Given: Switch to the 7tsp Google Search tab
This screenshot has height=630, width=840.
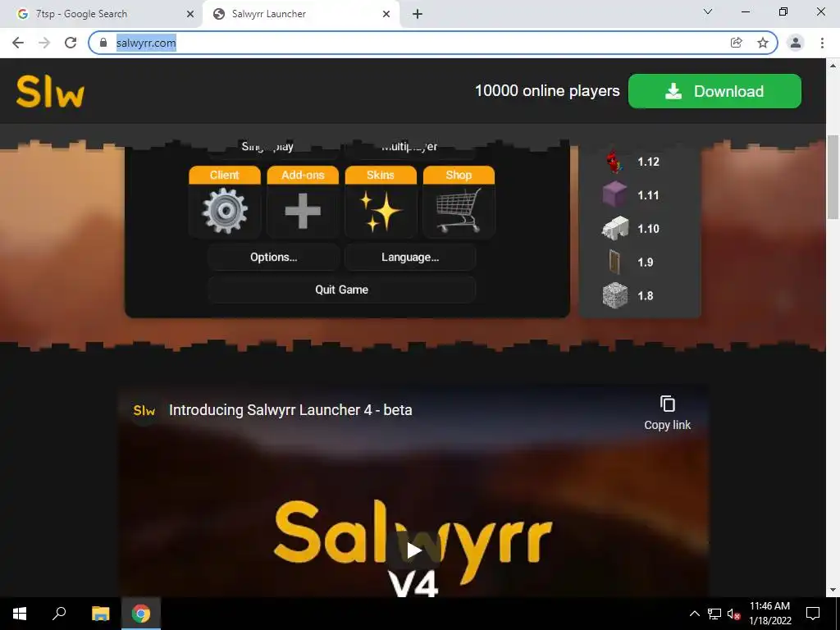Looking at the screenshot, I should coord(101,14).
